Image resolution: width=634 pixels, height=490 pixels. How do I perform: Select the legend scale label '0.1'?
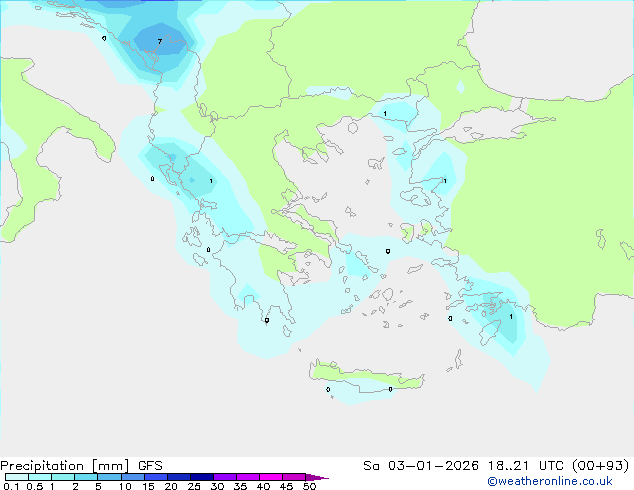[11, 486]
